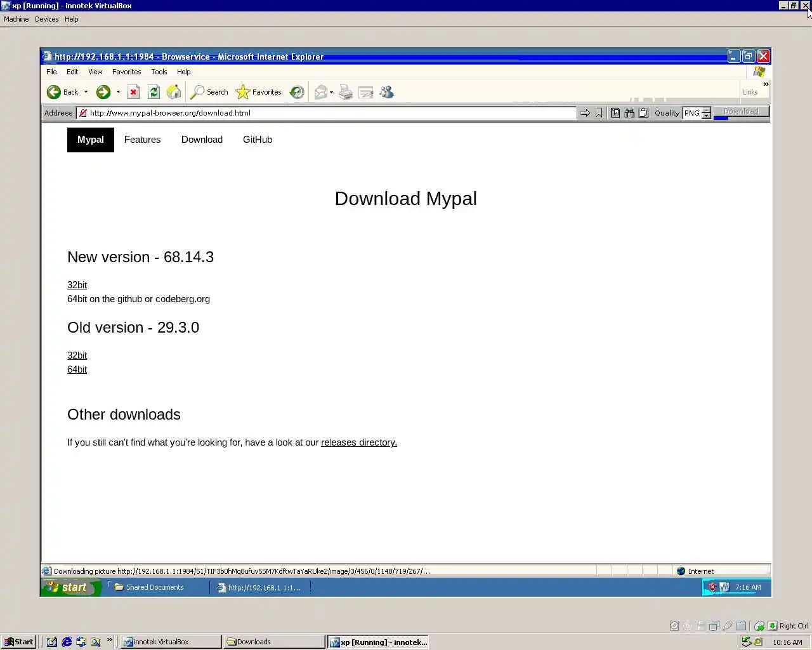
Task: Open the releases directory link
Action: 359,442
